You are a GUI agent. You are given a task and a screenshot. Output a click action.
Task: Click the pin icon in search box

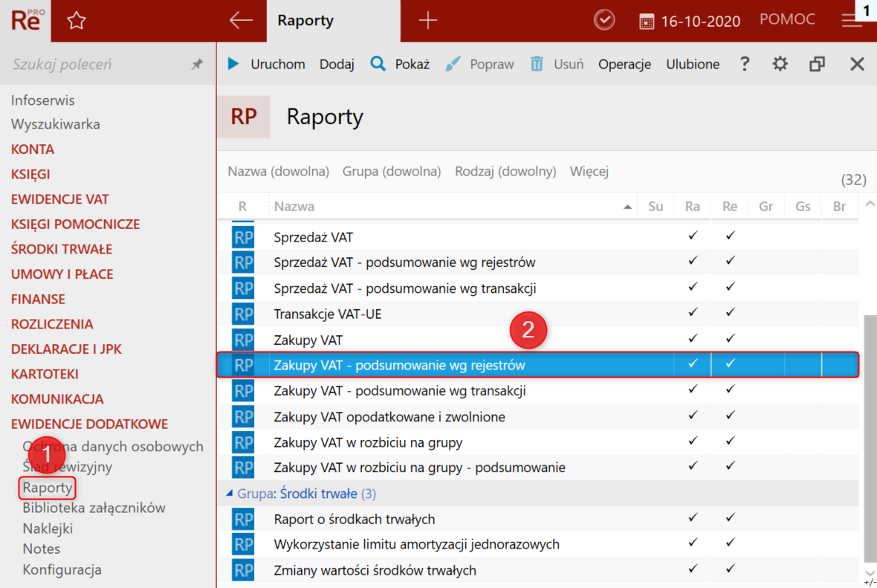197,65
